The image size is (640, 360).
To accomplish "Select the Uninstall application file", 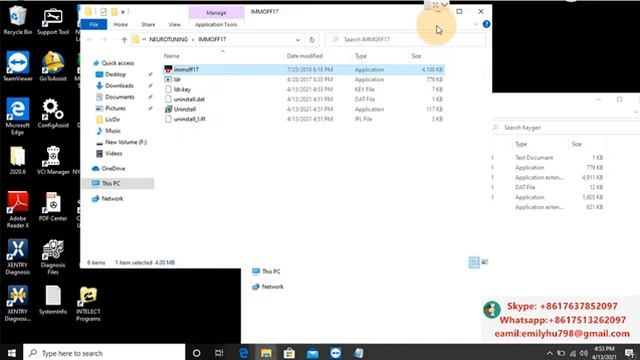I will [x=304, y=109].
